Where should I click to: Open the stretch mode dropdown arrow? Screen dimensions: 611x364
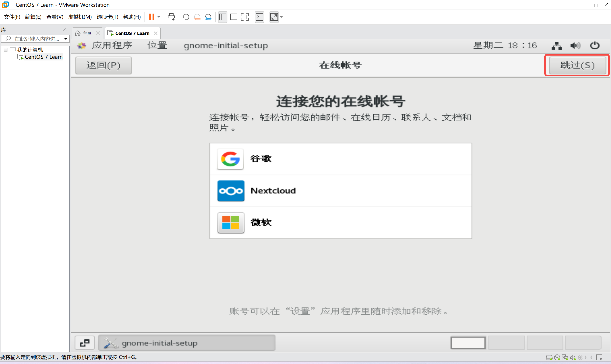(281, 17)
